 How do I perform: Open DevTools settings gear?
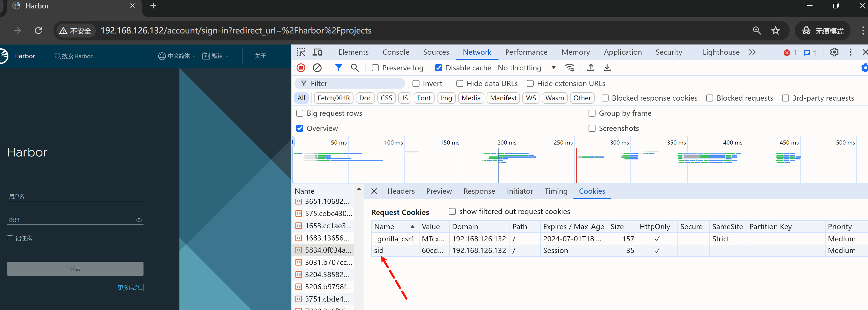(x=834, y=52)
